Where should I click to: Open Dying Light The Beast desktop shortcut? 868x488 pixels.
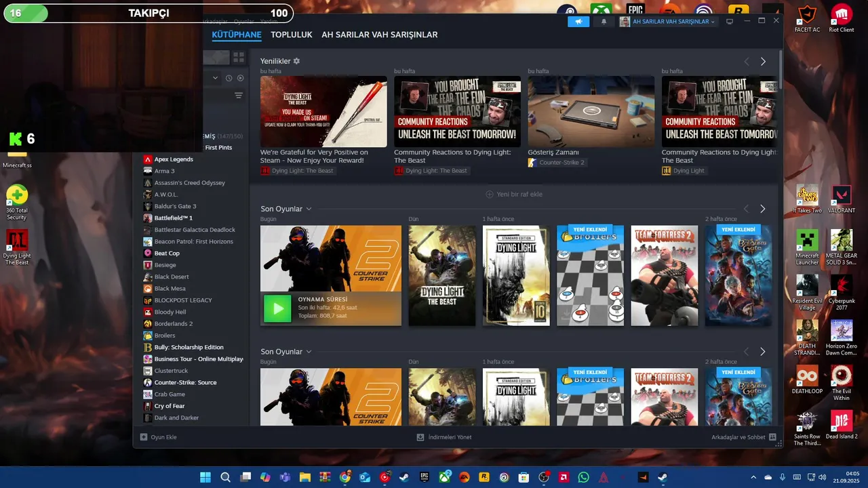coord(17,247)
